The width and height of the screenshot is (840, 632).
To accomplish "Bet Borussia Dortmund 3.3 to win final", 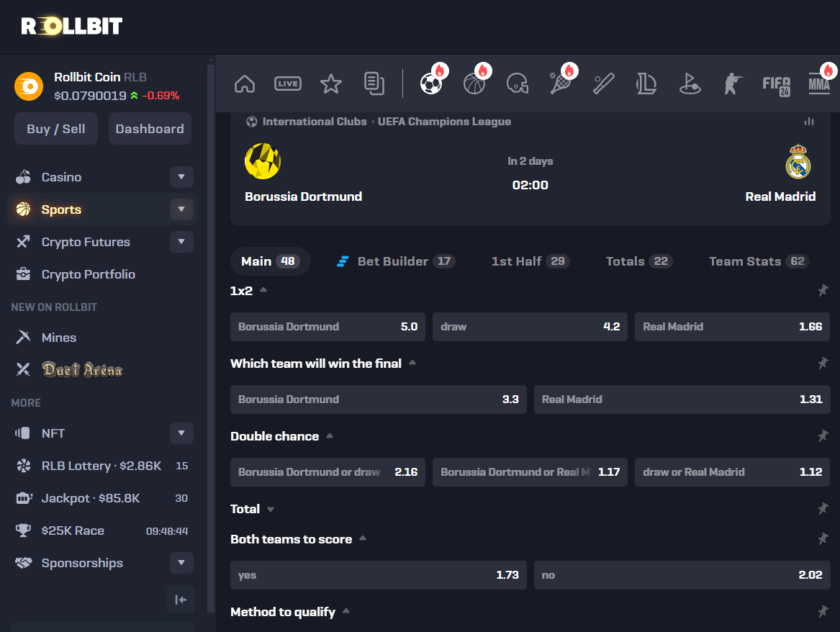I will tap(378, 399).
